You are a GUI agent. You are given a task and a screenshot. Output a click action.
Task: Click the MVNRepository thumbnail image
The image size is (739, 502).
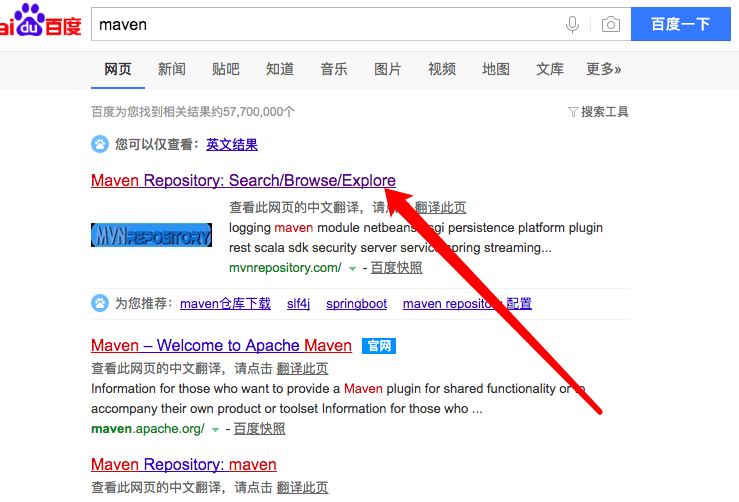151,235
